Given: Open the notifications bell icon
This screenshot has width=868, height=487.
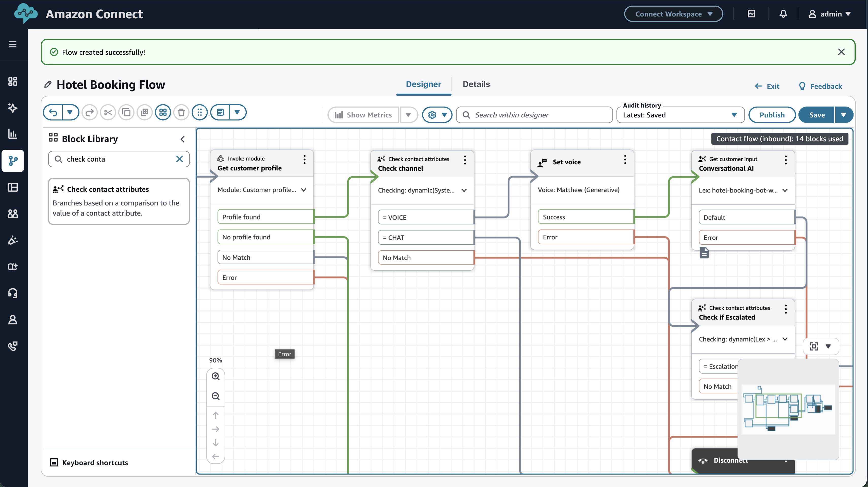Looking at the screenshot, I should point(783,14).
